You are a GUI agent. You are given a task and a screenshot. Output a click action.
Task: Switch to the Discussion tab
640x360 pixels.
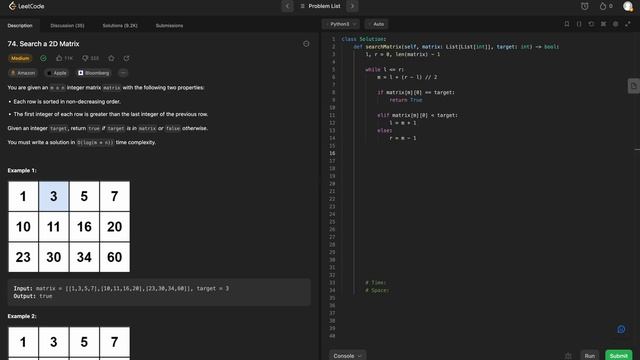[67, 26]
